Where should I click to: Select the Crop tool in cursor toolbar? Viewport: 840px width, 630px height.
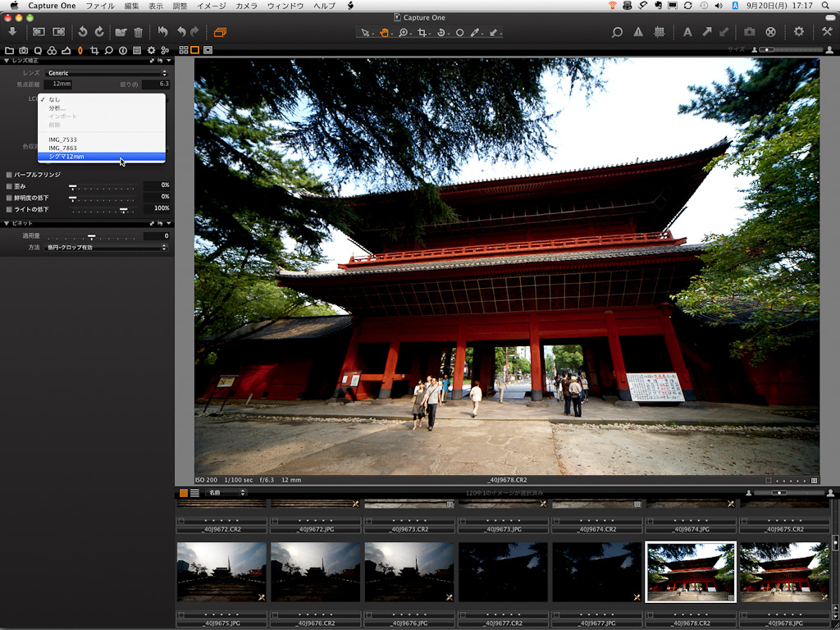click(422, 33)
